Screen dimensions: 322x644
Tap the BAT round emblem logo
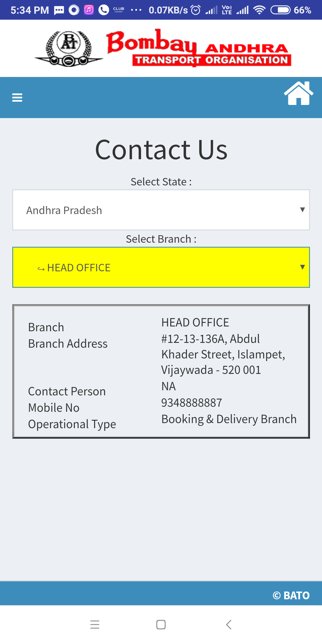(x=69, y=49)
